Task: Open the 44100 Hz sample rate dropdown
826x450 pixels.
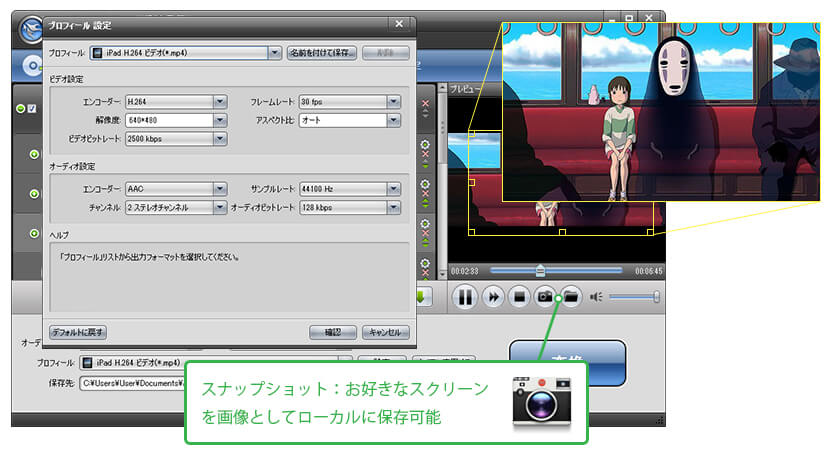Action: (394, 189)
